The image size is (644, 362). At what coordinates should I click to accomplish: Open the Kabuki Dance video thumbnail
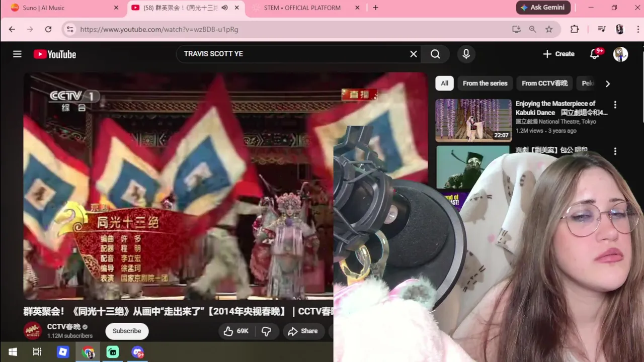coord(473,120)
